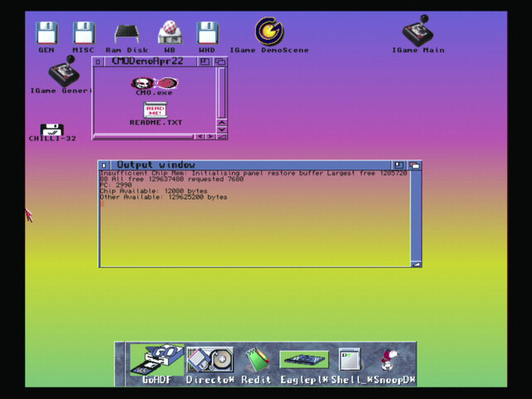The height and width of the screenshot is (399, 532).
Task: Launch Eagleplayer from the dock
Action: click(x=304, y=360)
